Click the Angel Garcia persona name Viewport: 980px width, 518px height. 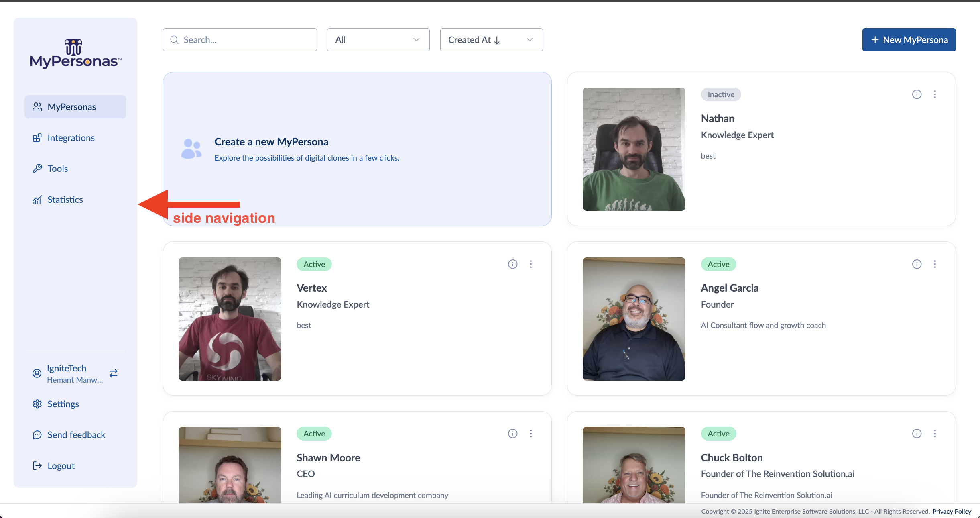(730, 288)
